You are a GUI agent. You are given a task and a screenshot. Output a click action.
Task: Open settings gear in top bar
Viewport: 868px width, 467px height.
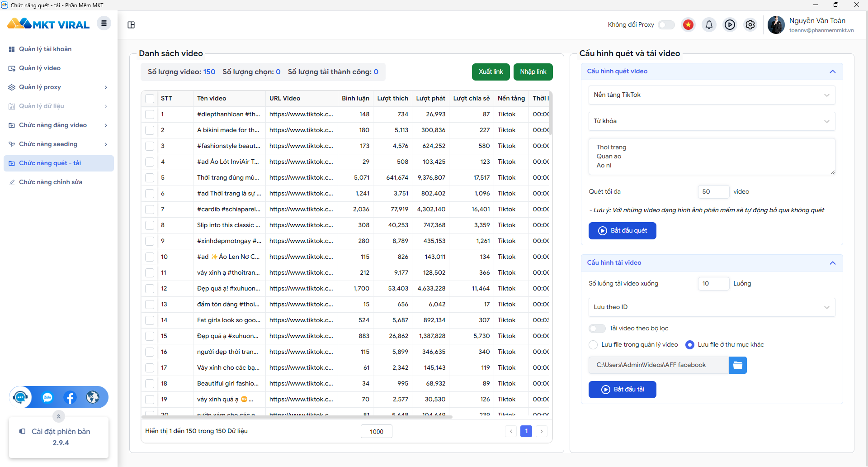[750, 25]
